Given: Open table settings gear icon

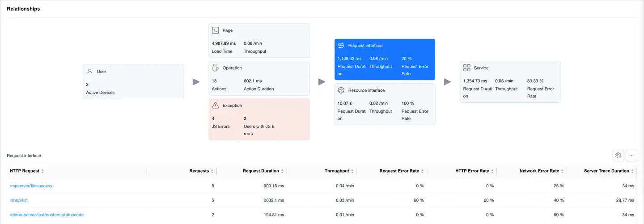Looking at the screenshot, I should click(x=618, y=156).
